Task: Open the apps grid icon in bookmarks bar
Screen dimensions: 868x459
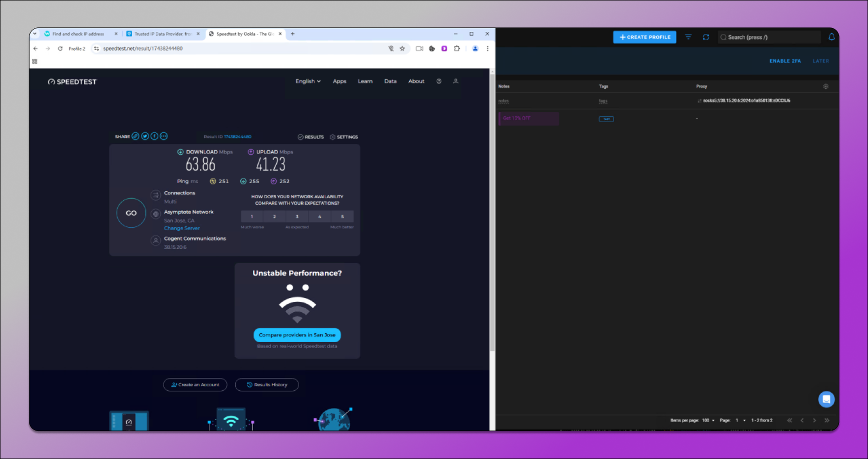Action: pyautogui.click(x=35, y=61)
